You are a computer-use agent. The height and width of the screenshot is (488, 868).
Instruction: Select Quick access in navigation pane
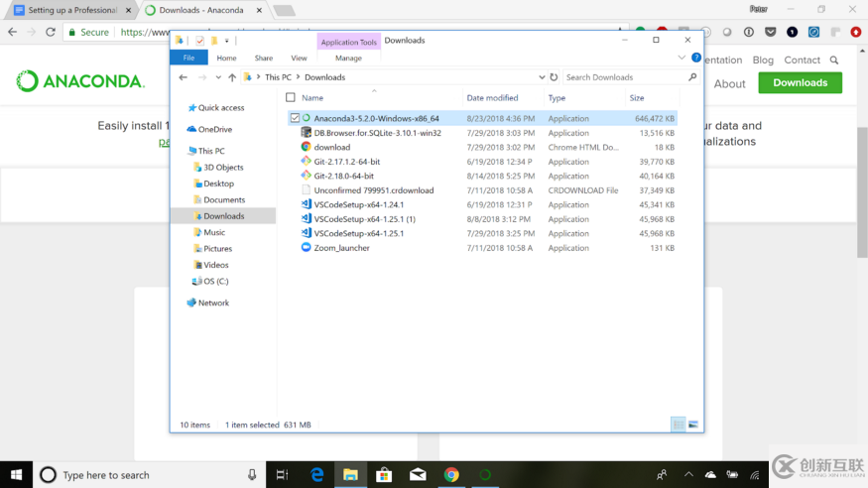click(221, 108)
